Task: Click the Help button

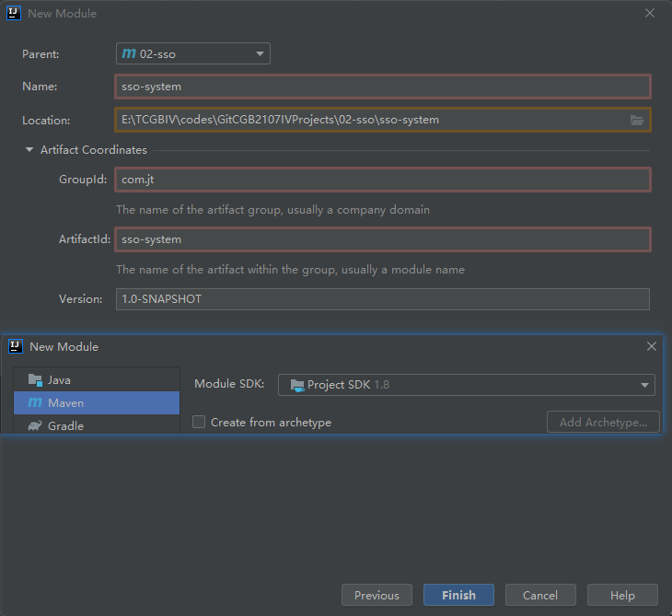Action: (x=622, y=596)
